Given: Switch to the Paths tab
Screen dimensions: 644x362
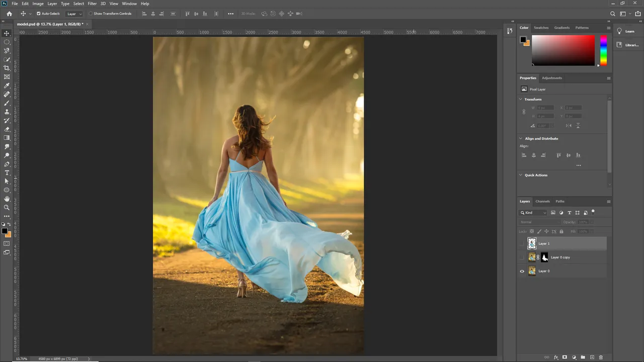Looking at the screenshot, I should tap(560, 201).
